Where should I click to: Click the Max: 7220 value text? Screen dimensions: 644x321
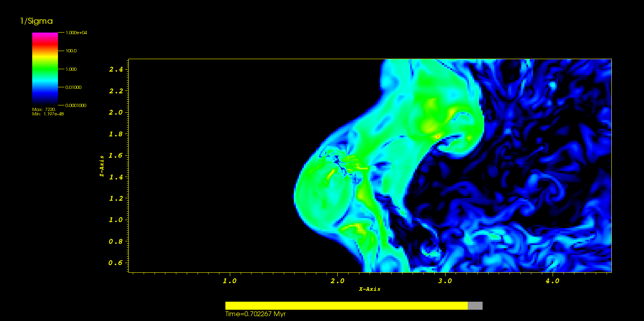(x=44, y=109)
